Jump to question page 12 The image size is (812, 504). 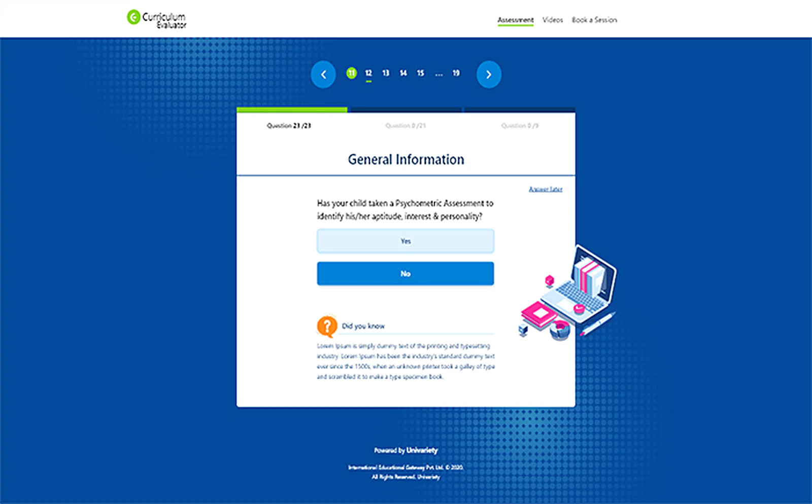tap(368, 73)
